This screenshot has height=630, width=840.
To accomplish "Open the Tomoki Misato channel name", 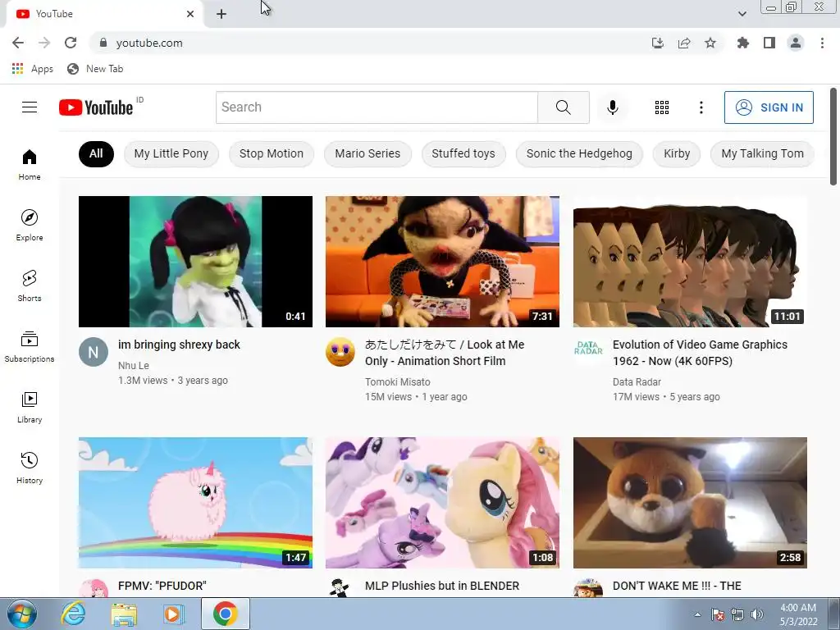I will (x=398, y=382).
